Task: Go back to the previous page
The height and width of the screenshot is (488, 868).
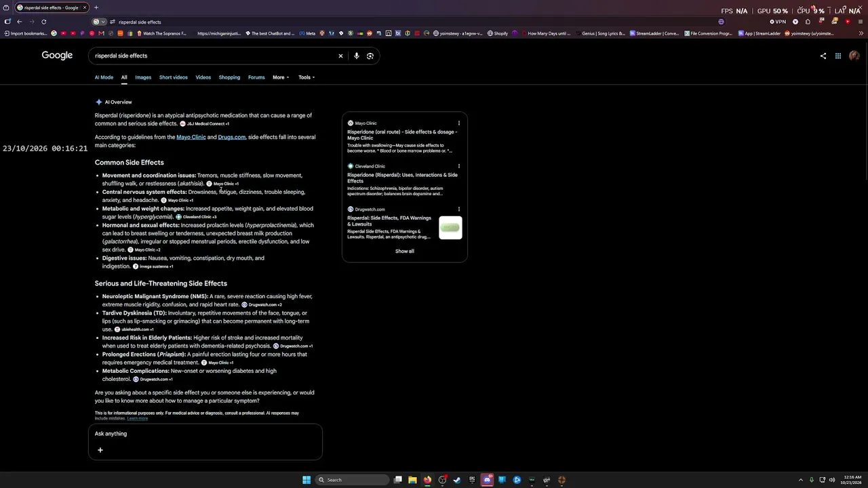Action: pos(19,22)
